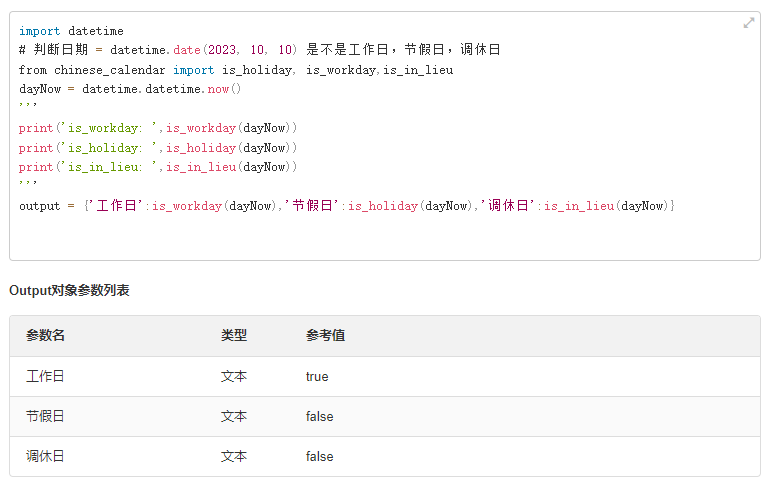The width and height of the screenshot is (768, 495).
Task: Click the 参考值 column header
Action: [326, 336]
